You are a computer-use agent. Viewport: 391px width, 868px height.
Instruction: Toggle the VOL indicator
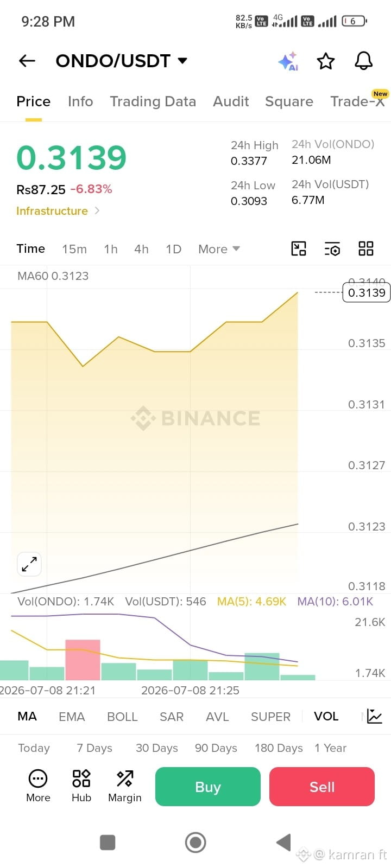(326, 716)
